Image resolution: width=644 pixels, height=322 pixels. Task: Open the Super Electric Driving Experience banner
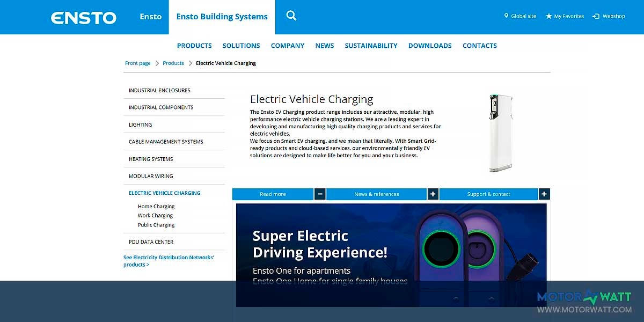tap(391, 252)
